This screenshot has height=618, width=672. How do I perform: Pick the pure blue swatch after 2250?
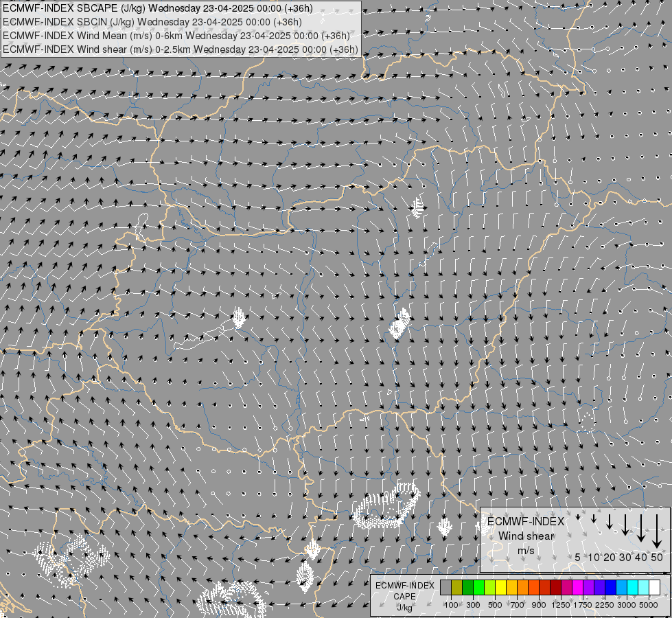[x=611, y=587]
